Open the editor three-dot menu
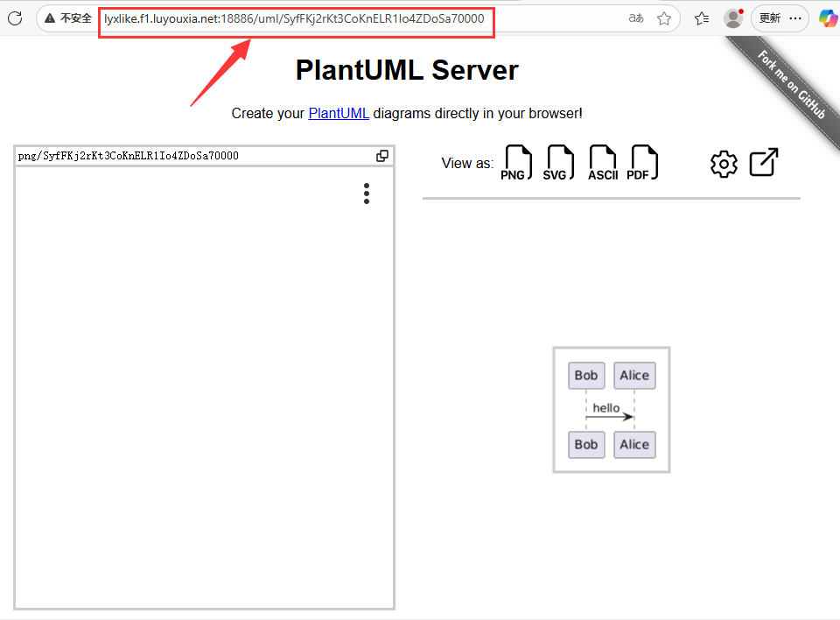 pos(367,194)
